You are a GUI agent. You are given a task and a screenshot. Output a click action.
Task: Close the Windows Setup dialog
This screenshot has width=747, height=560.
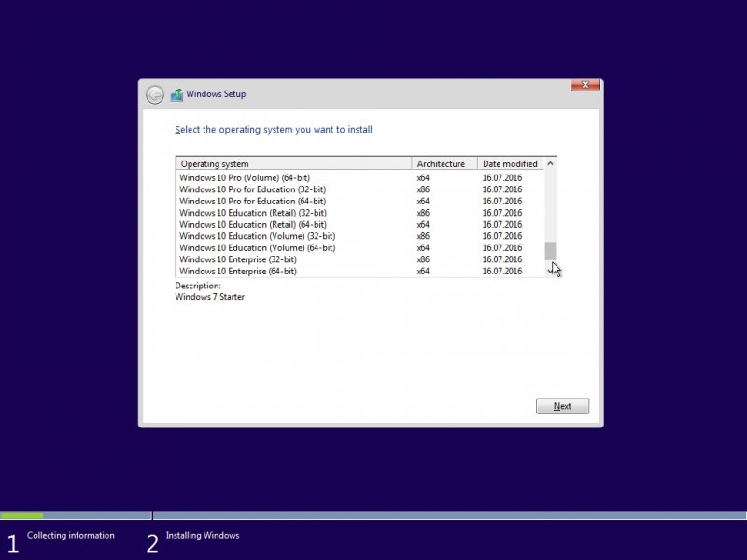(x=585, y=85)
